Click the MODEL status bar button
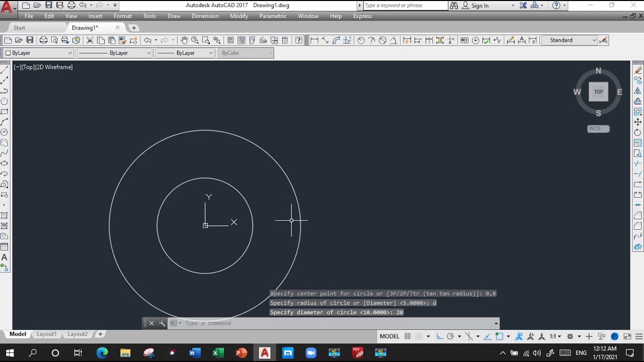The width and height of the screenshot is (644, 362). (x=389, y=336)
